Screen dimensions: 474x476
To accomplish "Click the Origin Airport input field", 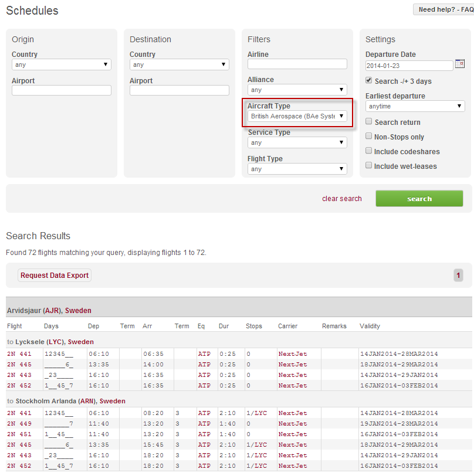I will click(61, 90).
